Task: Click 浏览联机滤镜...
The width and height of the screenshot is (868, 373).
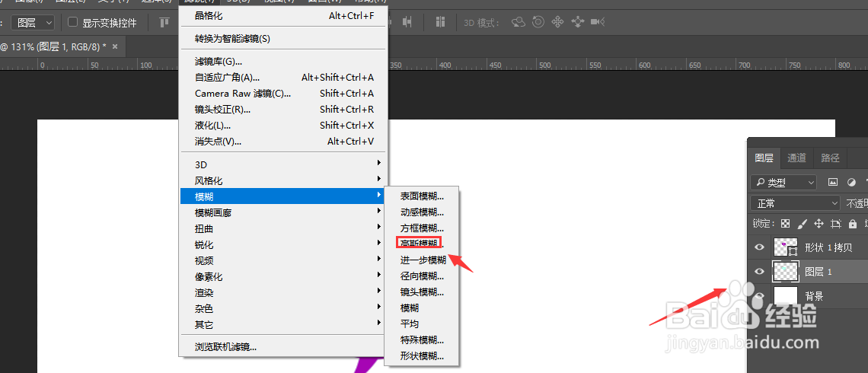Action: click(282, 348)
